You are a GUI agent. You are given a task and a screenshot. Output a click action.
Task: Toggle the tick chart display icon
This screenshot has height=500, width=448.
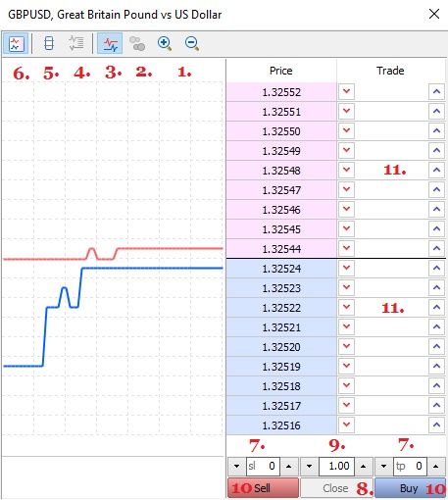[110, 43]
